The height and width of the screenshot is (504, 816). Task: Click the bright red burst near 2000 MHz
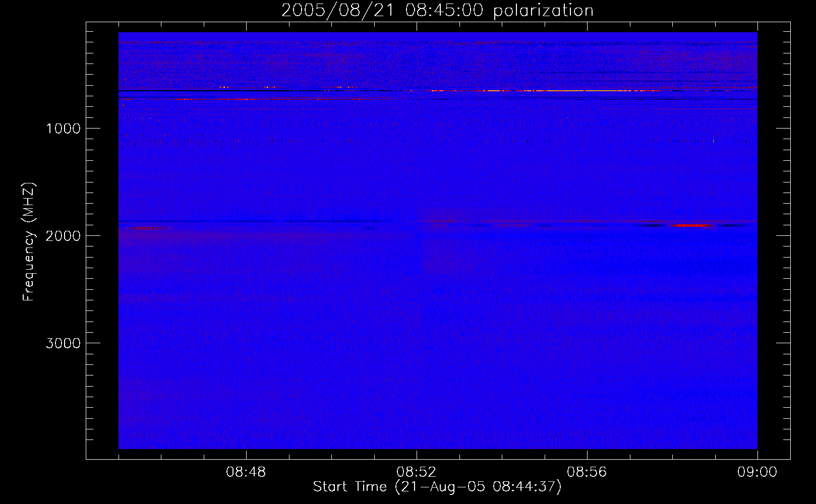tap(692, 225)
